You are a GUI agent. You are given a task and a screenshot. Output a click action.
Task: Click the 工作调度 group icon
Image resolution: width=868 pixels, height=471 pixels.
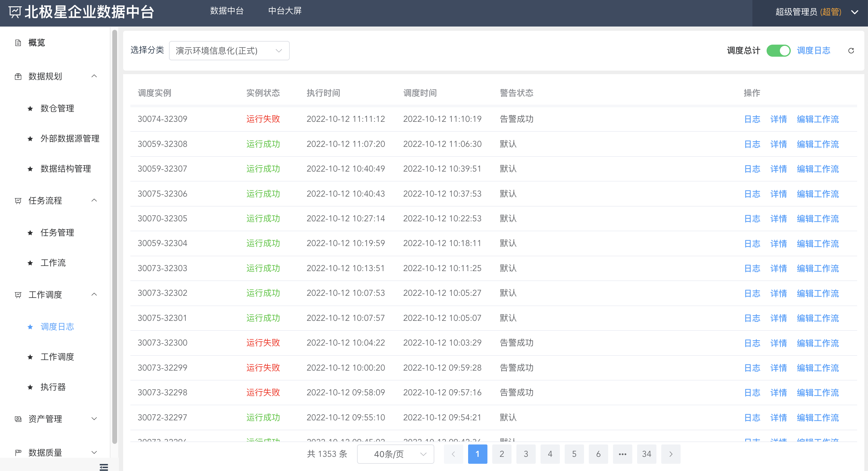click(x=18, y=295)
